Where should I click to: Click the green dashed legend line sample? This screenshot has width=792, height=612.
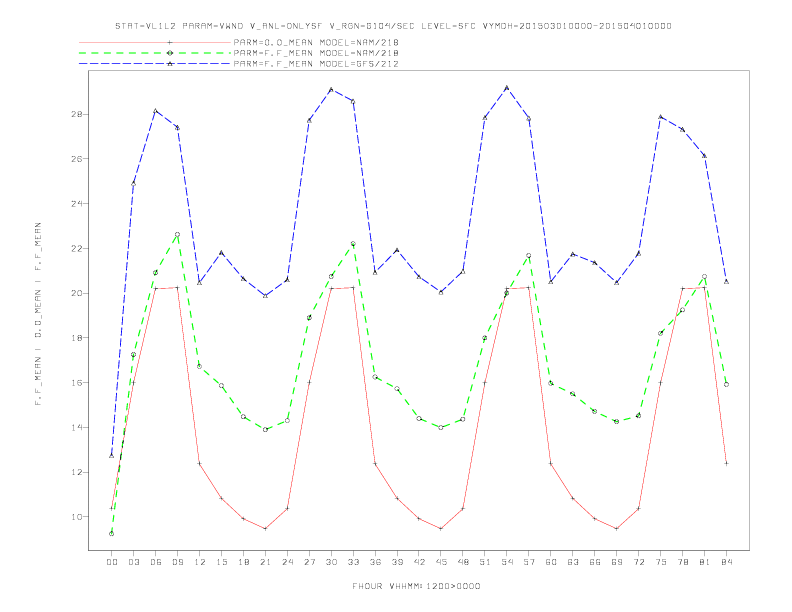point(155,53)
